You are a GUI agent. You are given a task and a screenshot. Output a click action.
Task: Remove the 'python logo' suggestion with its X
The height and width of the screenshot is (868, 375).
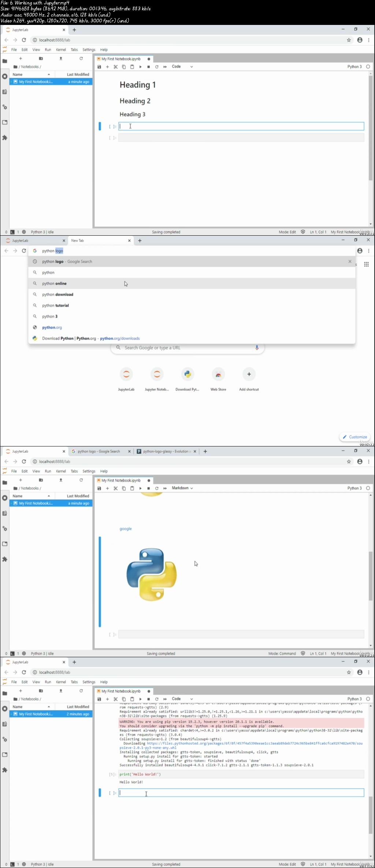pos(350,261)
